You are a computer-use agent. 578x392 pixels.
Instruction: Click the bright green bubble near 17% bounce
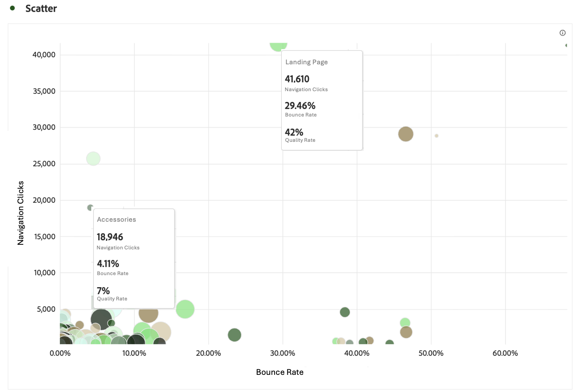tap(185, 309)
